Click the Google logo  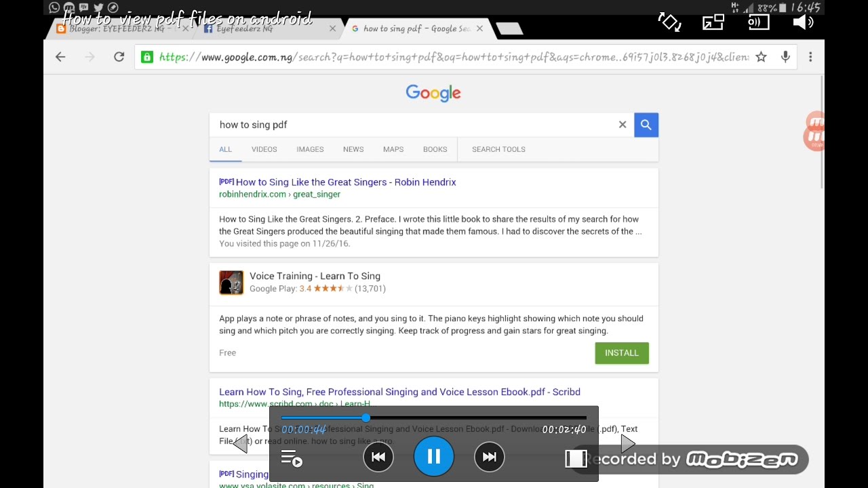click(x=433, y=93)
